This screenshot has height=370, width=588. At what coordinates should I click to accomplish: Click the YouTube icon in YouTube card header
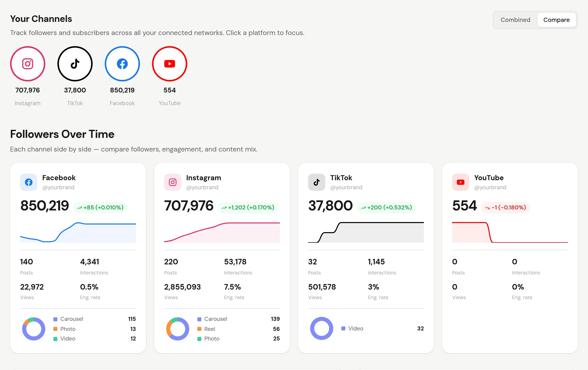pyautogui.click(x=461, y=182)
